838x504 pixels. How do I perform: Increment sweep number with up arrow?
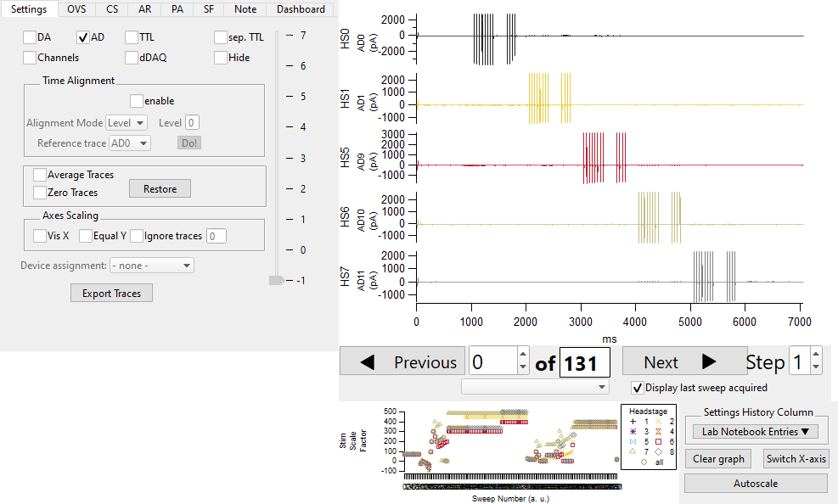click(x=523, y=354)
